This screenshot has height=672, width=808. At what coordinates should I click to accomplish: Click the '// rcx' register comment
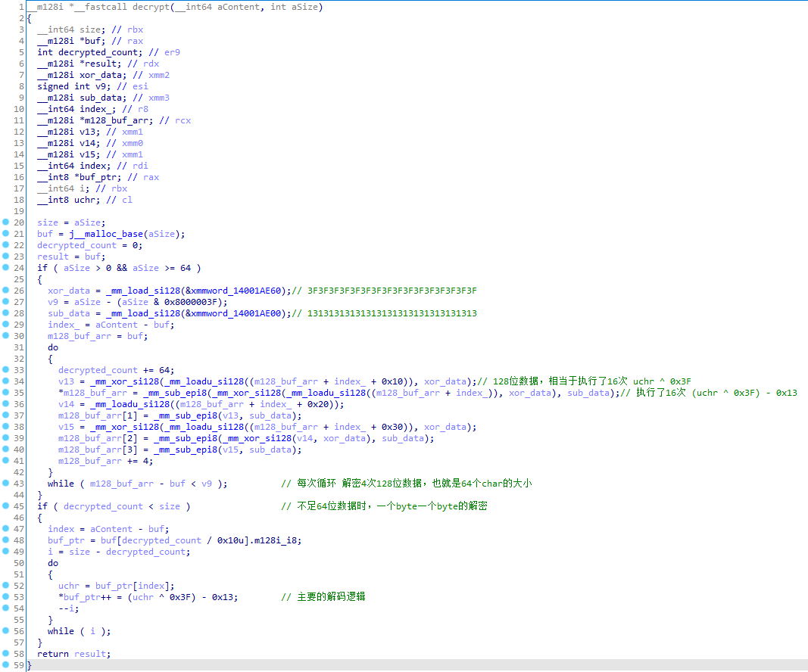(x=175, y=120)
